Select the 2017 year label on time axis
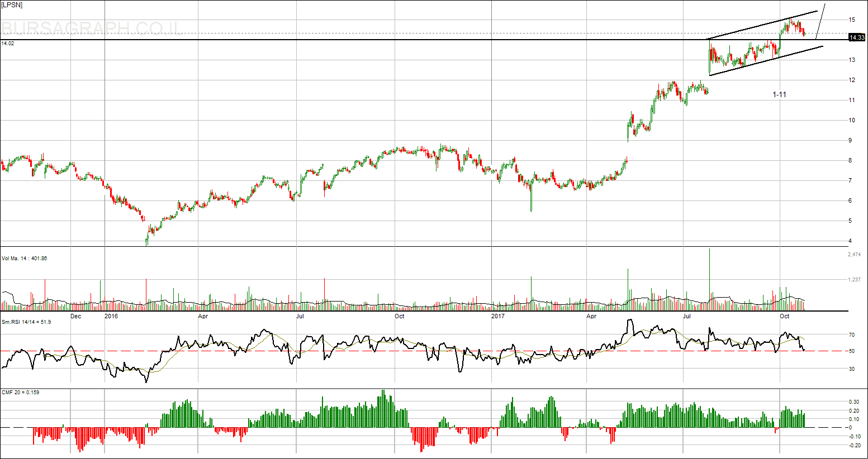This screenshot has width=868, height=459. click(497, 317)
